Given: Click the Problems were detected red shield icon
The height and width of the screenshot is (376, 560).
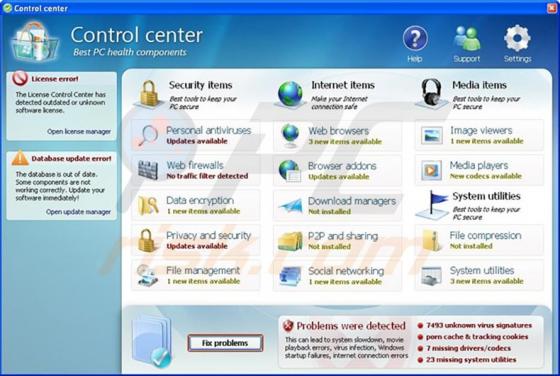Looking at the screenshot, I should pyautogui.click(x=288, y=326).
